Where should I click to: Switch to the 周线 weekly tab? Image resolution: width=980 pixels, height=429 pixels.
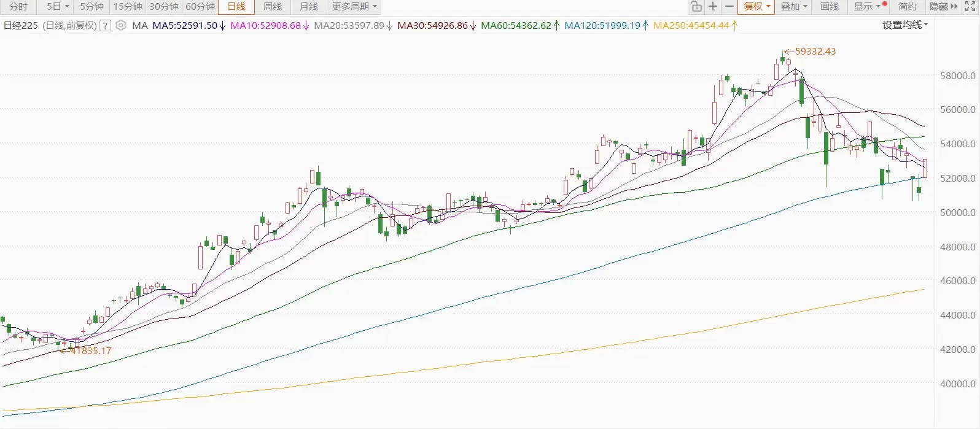[x=273, y=7]
